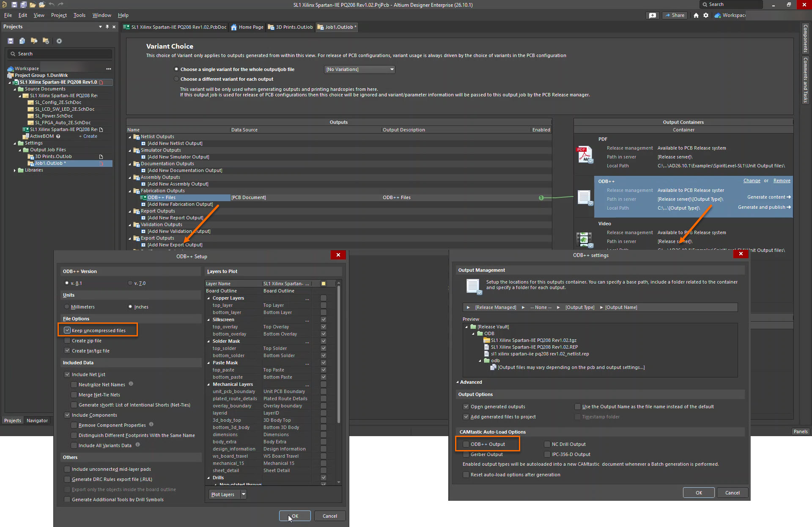Choose a different variant for each output

point(176,79)
